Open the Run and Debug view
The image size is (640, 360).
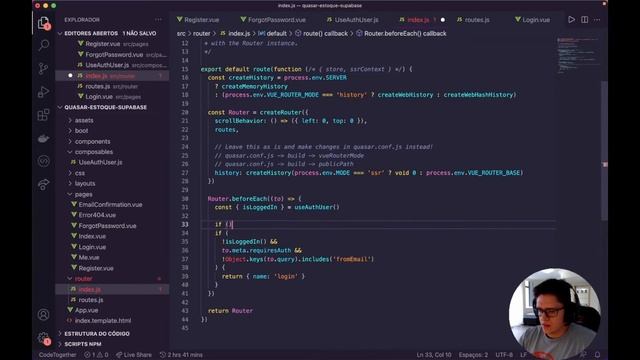tap(43, 92)
